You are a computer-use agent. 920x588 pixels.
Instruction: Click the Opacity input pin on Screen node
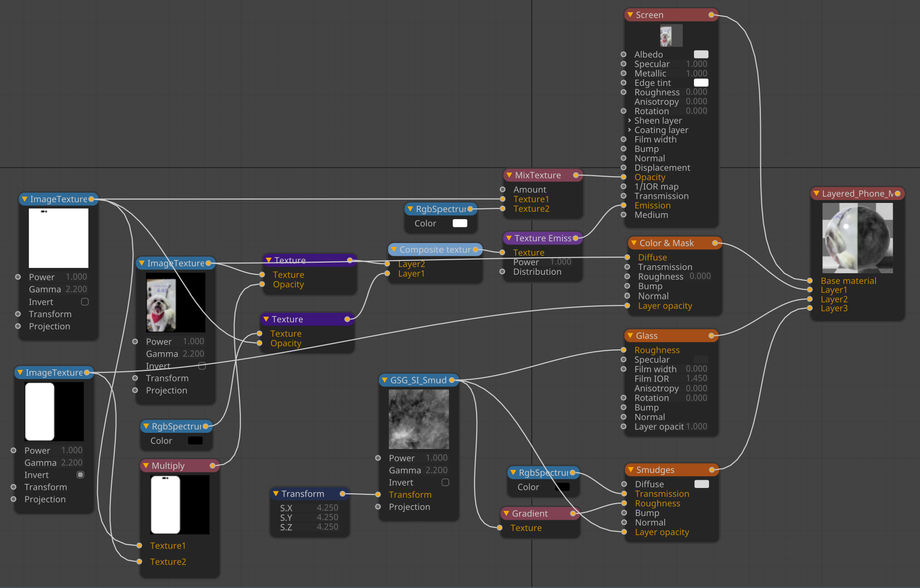coord(624,177)
